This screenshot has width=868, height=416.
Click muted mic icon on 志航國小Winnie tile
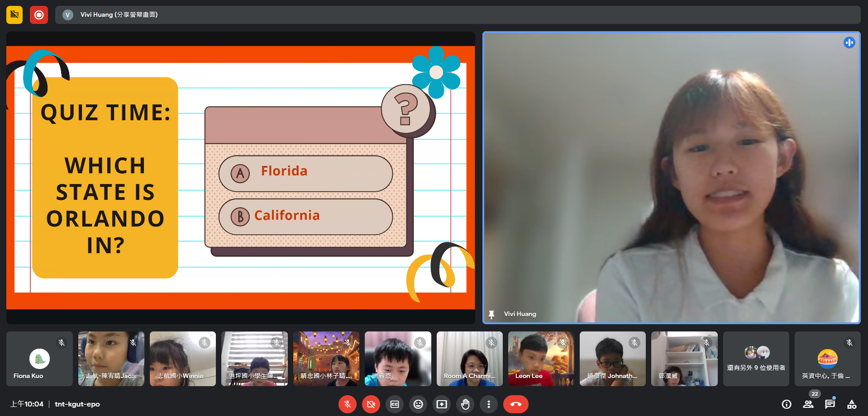(x=205, y=343)
